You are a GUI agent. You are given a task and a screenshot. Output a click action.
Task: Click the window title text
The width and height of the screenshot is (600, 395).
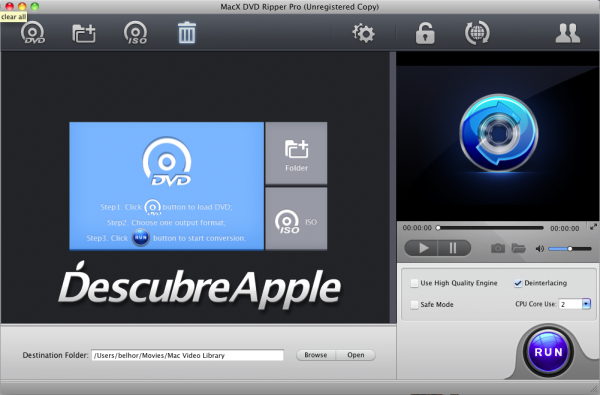[300, 7]
